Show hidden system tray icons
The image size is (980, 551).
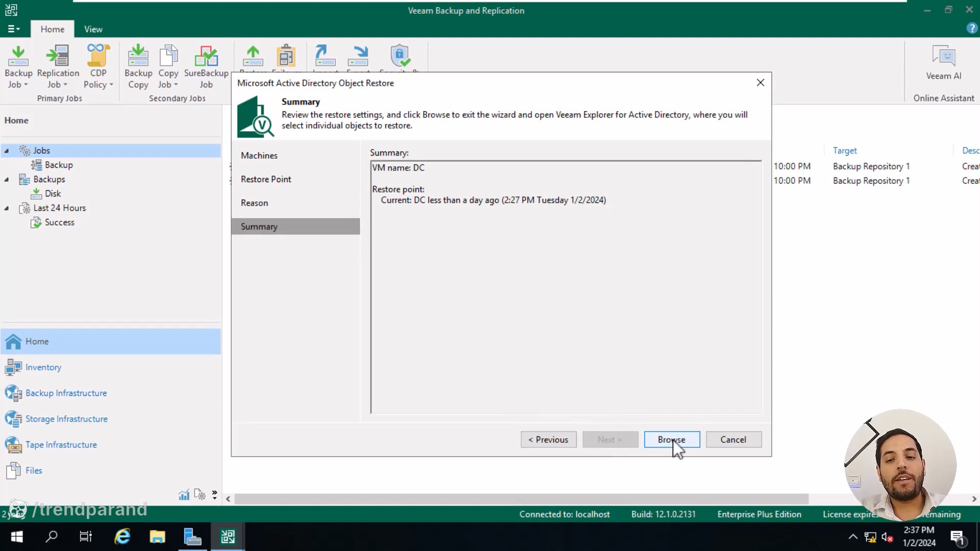pyautogui.click(x=853, y=537)
